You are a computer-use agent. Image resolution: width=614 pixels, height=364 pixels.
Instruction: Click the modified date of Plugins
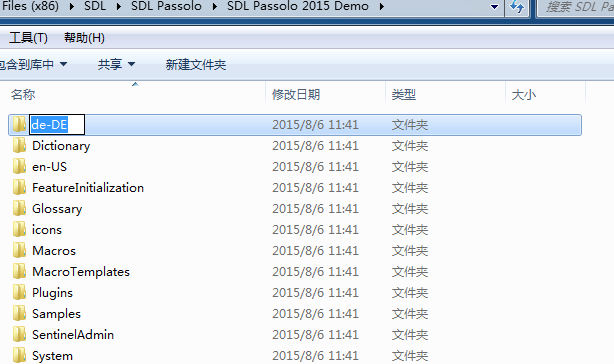[315, 293]
